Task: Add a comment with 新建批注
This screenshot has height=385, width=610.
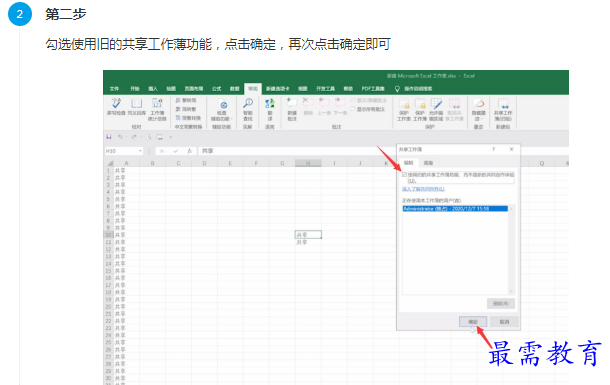Action: [292, 109]
